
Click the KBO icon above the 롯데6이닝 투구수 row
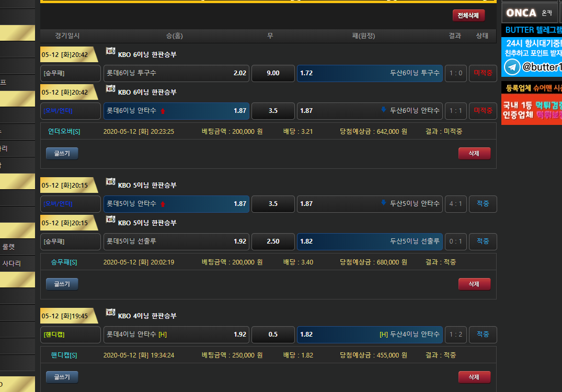pos(110,51)
